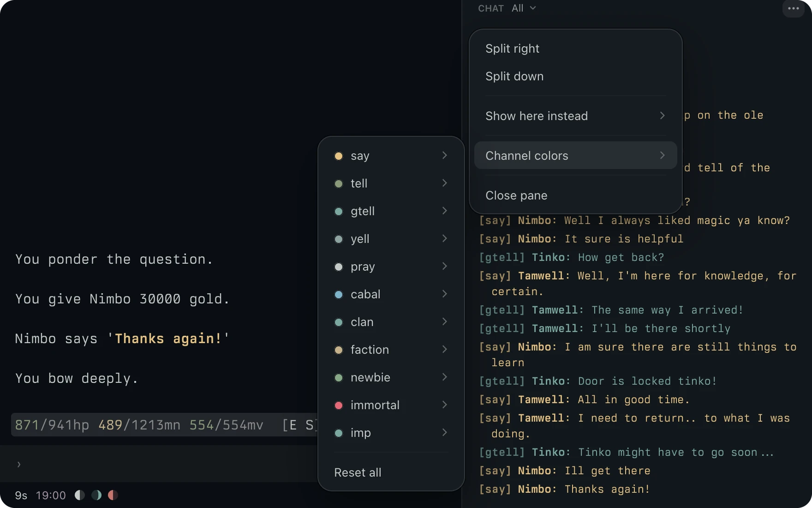Screen dimensions: 812x508
Task: Click the Nimbo says 'Thanks again!' line
Action: (122, 339)
